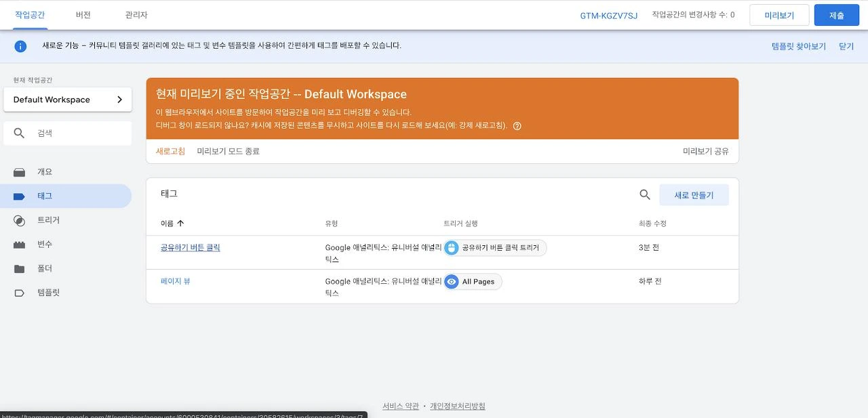The width and height of the screenshot is (868, 418).
Task: Click the 개요 briefcase icon
Action: [20, 172]
